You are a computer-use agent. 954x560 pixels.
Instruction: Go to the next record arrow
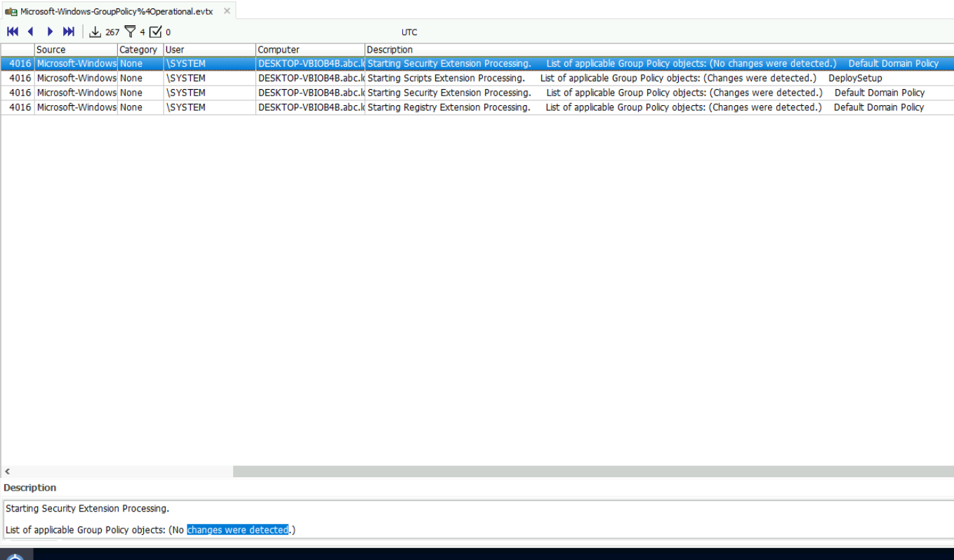[50, 32]
